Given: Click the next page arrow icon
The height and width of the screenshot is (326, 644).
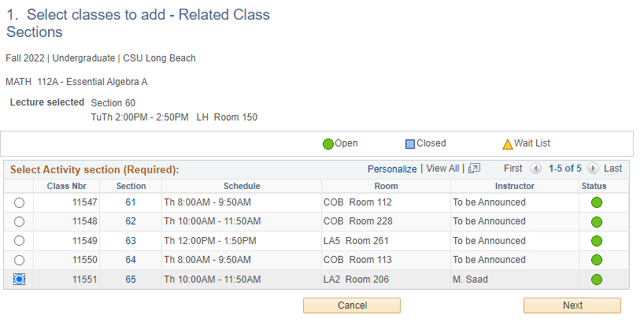Looking at the screenshot, I should (x=593, y=169).
